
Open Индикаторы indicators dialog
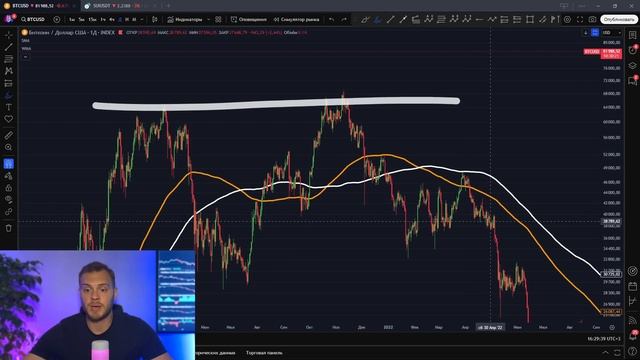[184, 19]
